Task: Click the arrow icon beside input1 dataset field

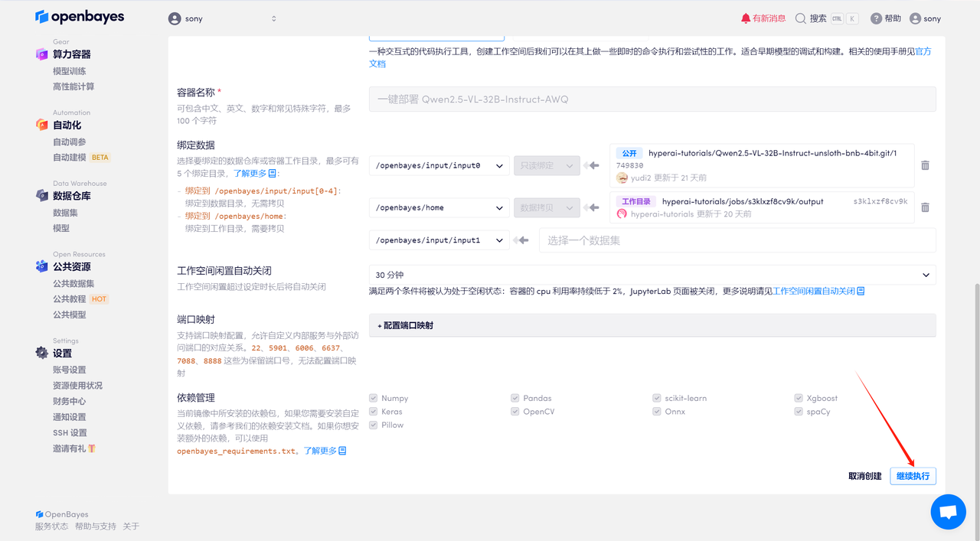Action: tap(521, 240)
